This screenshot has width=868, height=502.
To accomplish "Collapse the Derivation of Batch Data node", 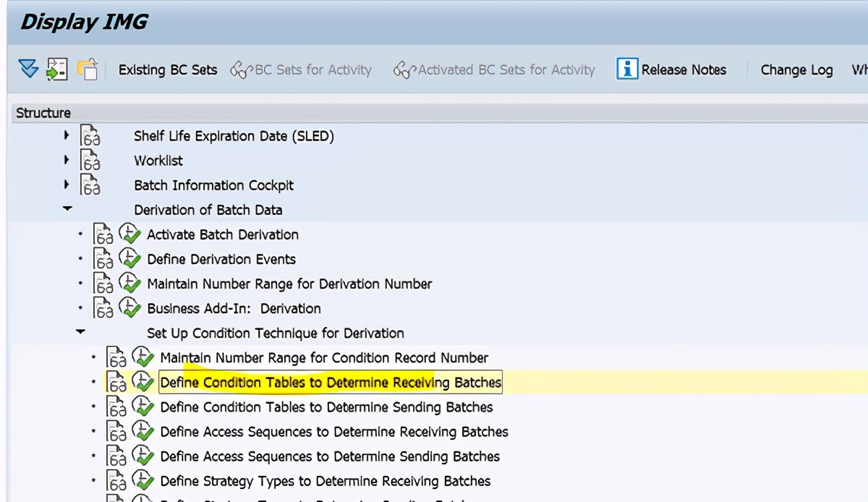I will [x=67, y=209].
